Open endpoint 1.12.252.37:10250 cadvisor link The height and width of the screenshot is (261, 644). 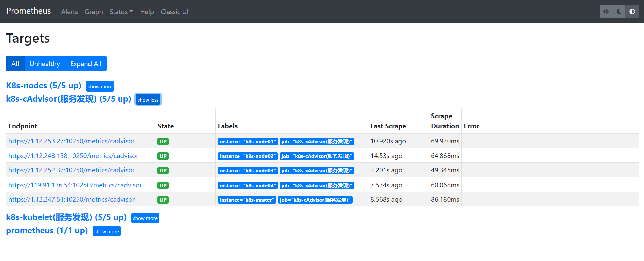pyautogui.click(x=72, y=170)
